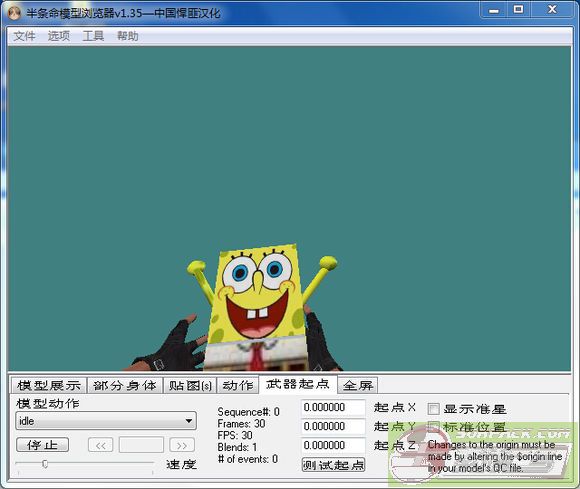This screenshot has height=489, width=580.
Task: Switch to the 动作 tab
Action: point(237,385)
